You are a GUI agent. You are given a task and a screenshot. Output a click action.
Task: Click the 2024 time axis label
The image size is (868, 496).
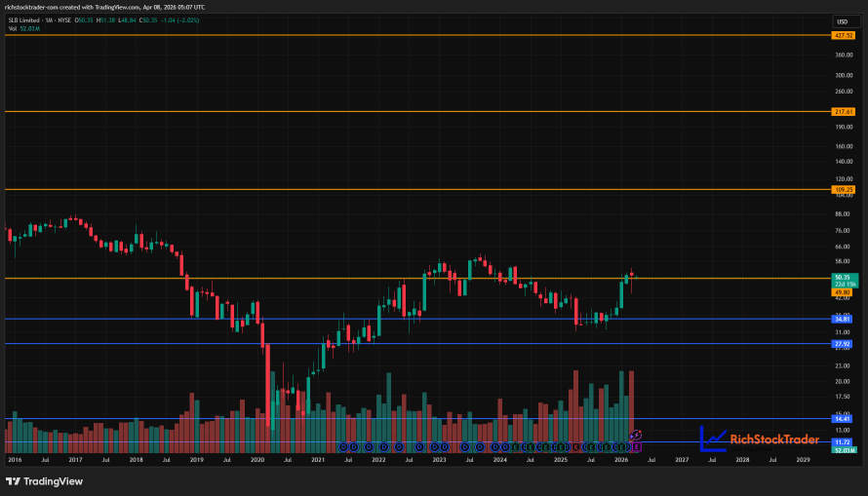click(500, 460)
